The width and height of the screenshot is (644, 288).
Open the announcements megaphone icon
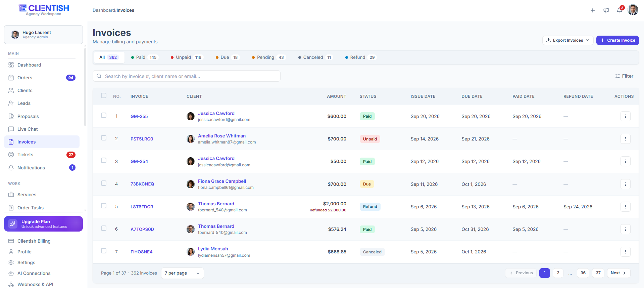tap(606, 10)
